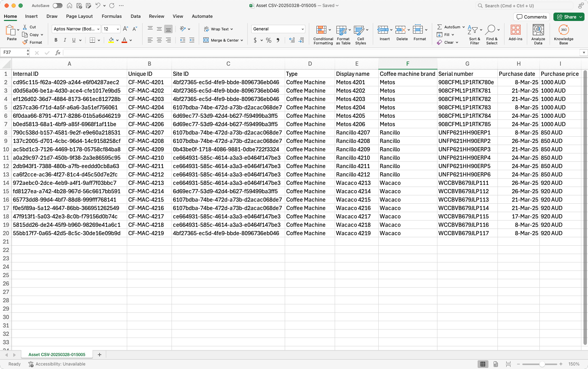588x369 pixels.
Task: Select the Wrap Text icon
Action: 206,29
